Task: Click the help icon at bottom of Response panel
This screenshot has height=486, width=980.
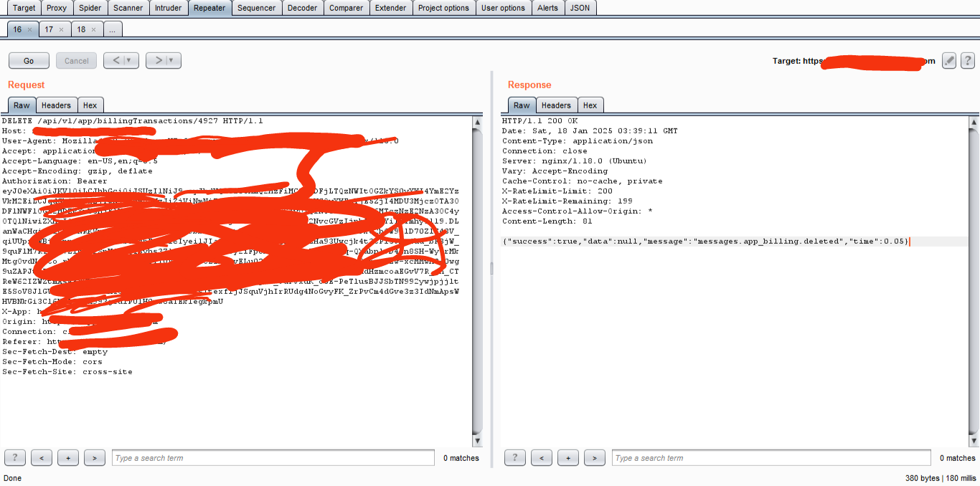Action: (x=514, y=457)
